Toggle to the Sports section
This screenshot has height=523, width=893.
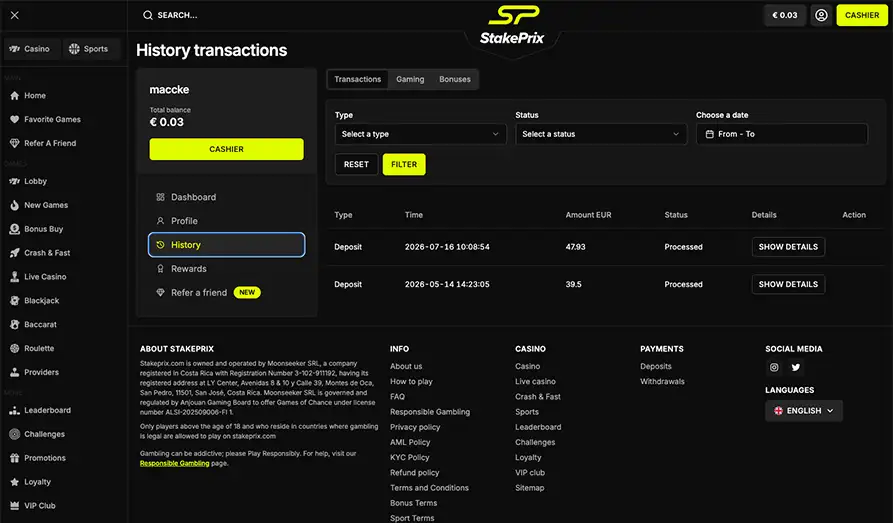click(88, 49)
